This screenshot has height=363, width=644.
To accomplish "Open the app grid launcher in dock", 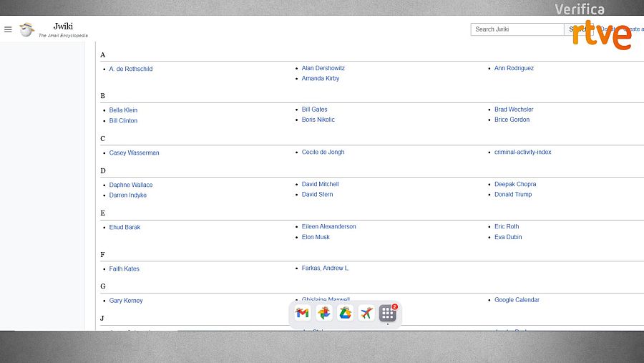I will 388,313.
